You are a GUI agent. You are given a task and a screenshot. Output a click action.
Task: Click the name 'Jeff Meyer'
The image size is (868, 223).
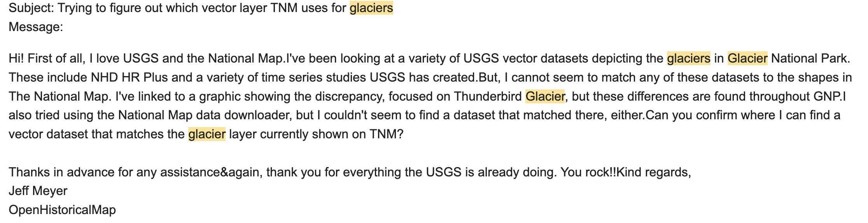point(38,191)
